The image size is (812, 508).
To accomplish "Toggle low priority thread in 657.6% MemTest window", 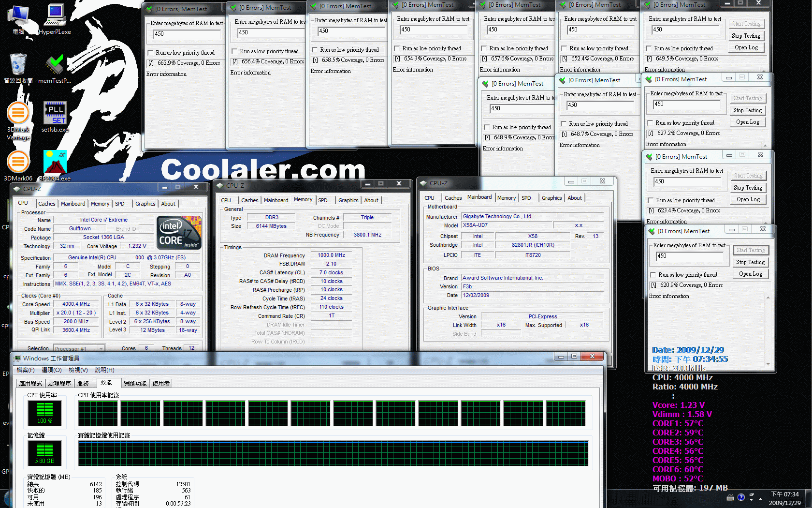I will click(x=484, y=48).
